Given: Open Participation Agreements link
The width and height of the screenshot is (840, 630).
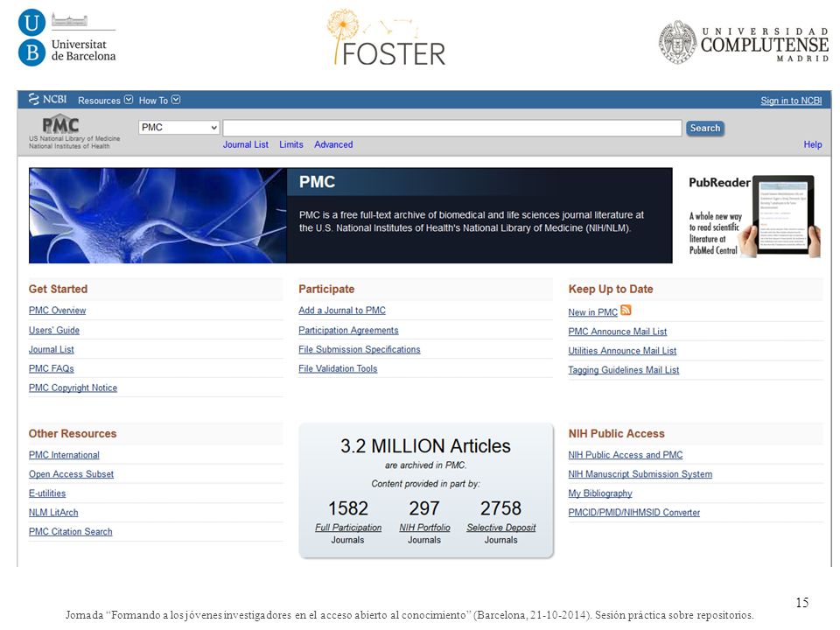Looking at the screenshot, I should (348, 330).
